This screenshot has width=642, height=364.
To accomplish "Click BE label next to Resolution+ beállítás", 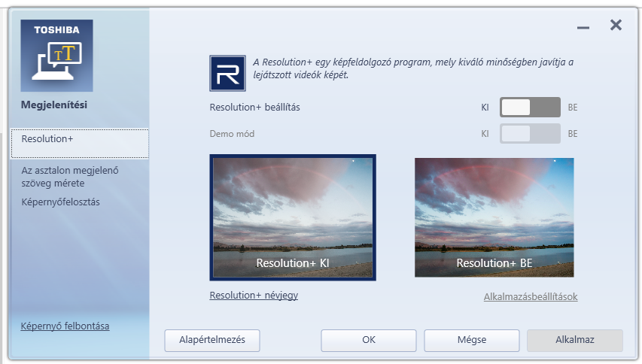I will click(x=573, y=108).
